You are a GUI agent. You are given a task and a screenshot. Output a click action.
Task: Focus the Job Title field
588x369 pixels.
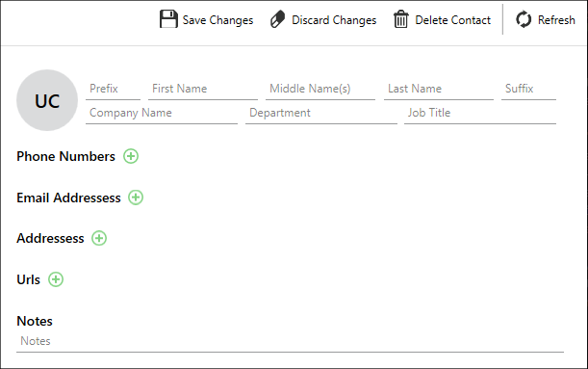480,114
